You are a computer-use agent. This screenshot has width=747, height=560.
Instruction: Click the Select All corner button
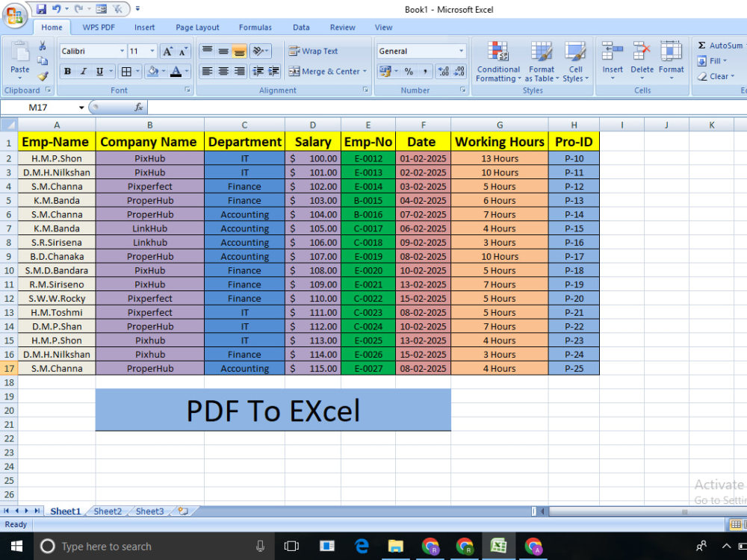(9, 125)
